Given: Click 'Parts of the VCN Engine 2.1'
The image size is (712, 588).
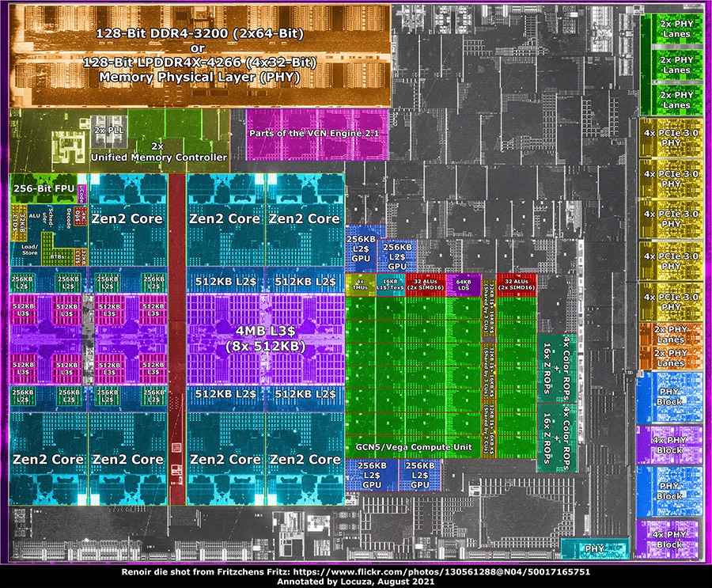Looking at the screenshot, I should pos(314,133).
